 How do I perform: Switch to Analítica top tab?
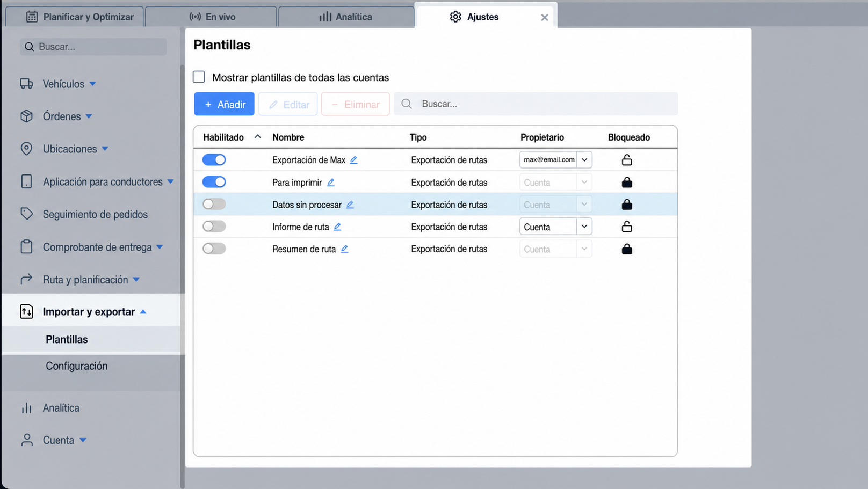pos(346,17)
